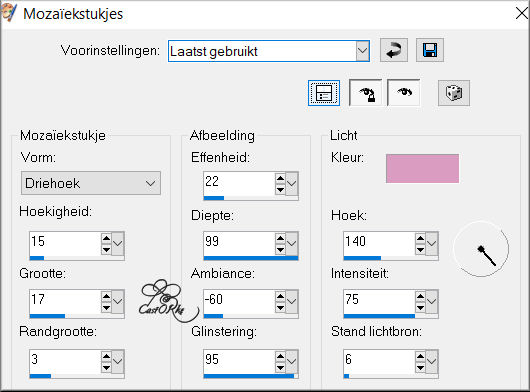Viewport: 530px width, 392px height.
Task: Click the Stand lichtbron value field
Action: pos(379,360)
